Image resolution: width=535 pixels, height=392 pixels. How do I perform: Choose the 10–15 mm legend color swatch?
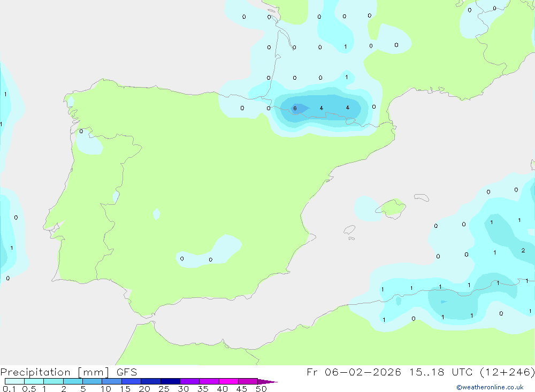[112, 381]
